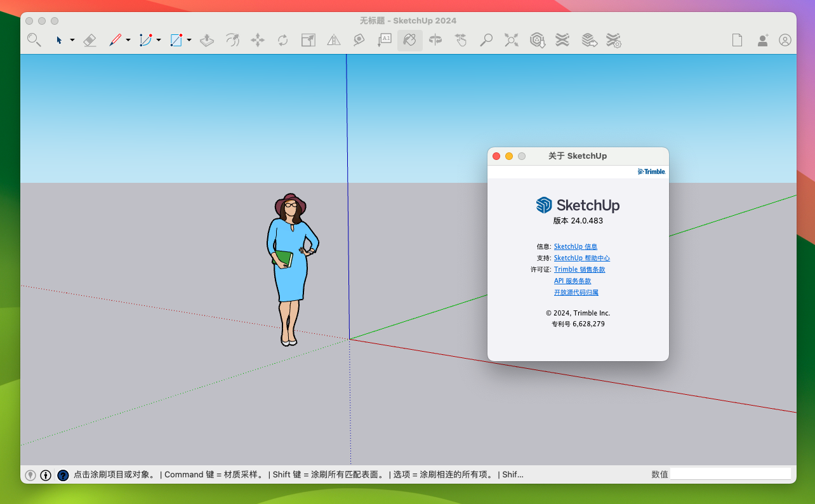Expand the Line tool dropdown arrow
This screenshot has height=504, width=815.
tap(128, 40)
